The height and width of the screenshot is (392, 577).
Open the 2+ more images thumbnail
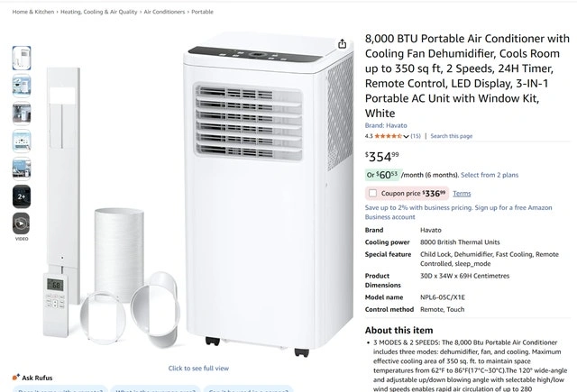coord(22,196)
